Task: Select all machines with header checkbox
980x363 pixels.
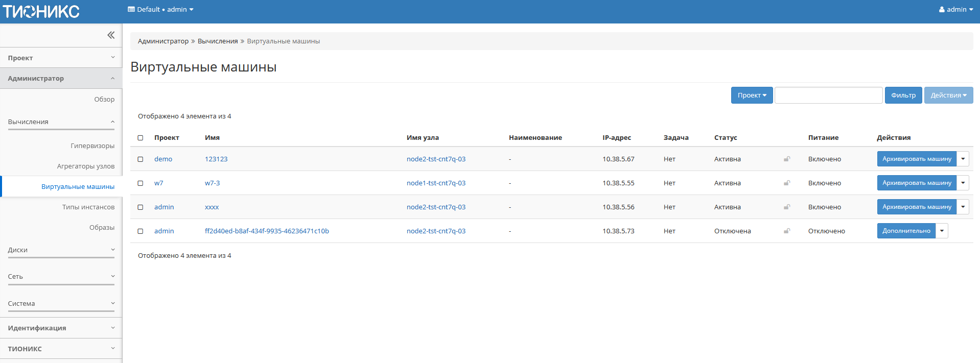Action: pos(141,138)
